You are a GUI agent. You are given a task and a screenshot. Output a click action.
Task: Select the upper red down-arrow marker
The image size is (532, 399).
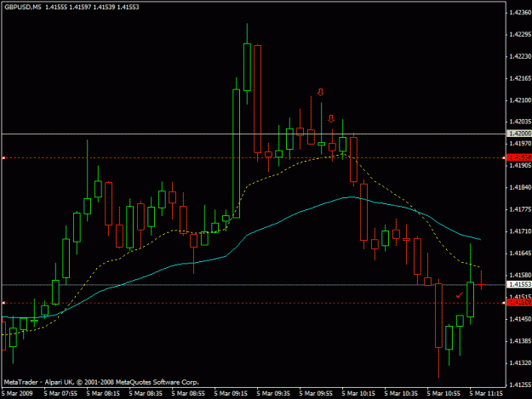(321, 92)
